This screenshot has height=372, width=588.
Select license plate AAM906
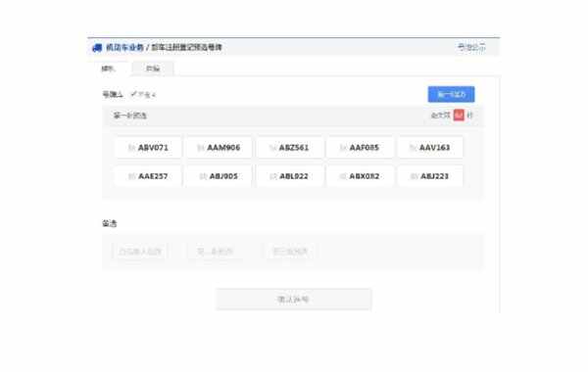click(219, 148)
